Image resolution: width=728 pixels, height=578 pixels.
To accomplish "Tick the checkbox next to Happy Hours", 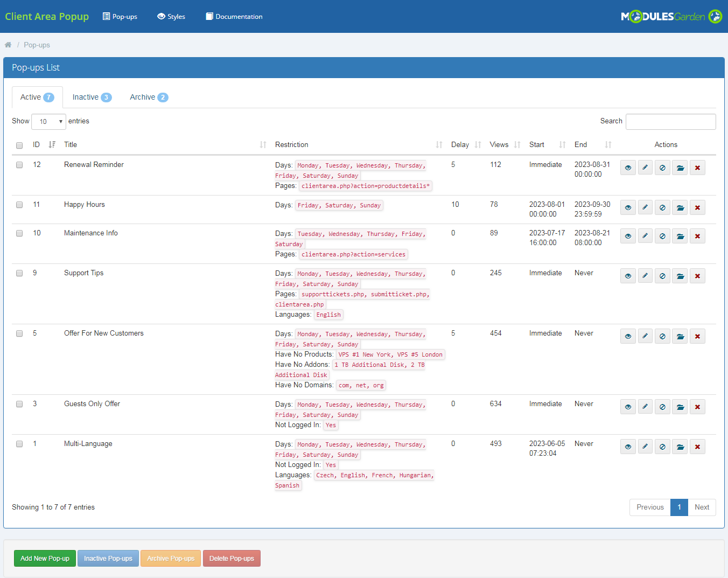I will [19, 205].
